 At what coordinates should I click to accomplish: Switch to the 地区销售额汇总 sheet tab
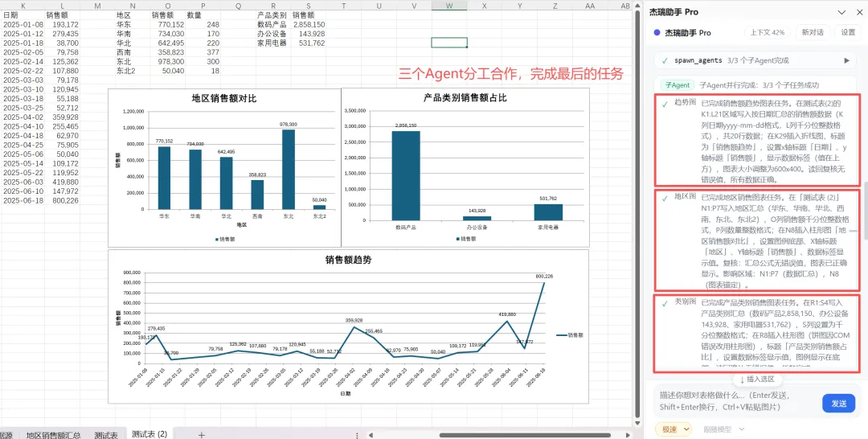tap(53, 434)
